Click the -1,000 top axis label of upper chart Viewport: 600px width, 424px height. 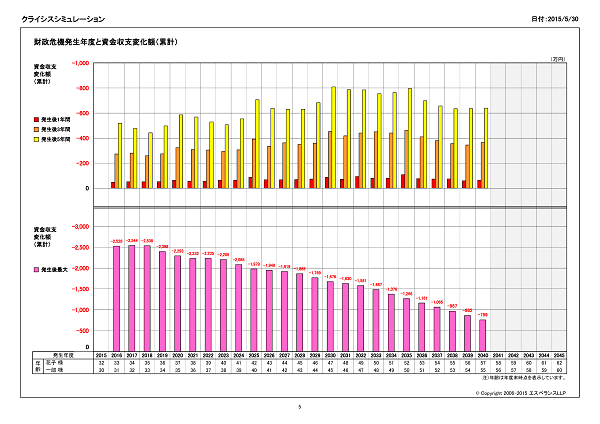[81, 62]
